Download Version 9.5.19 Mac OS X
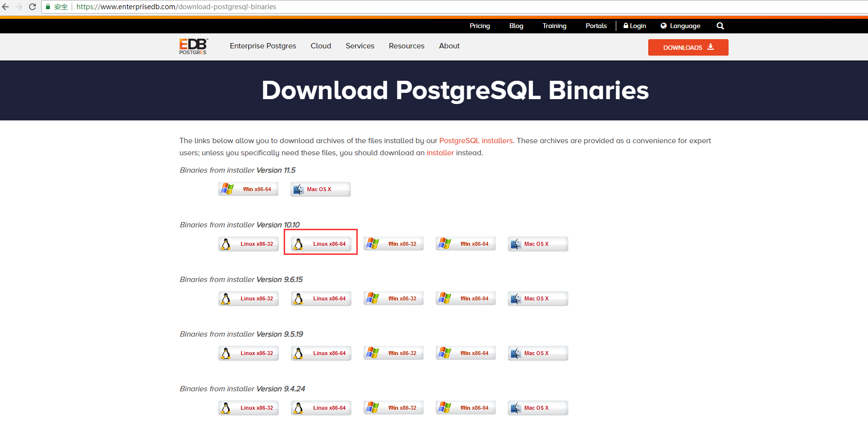Viewport: 868px width, 429px height. [538, 353]
